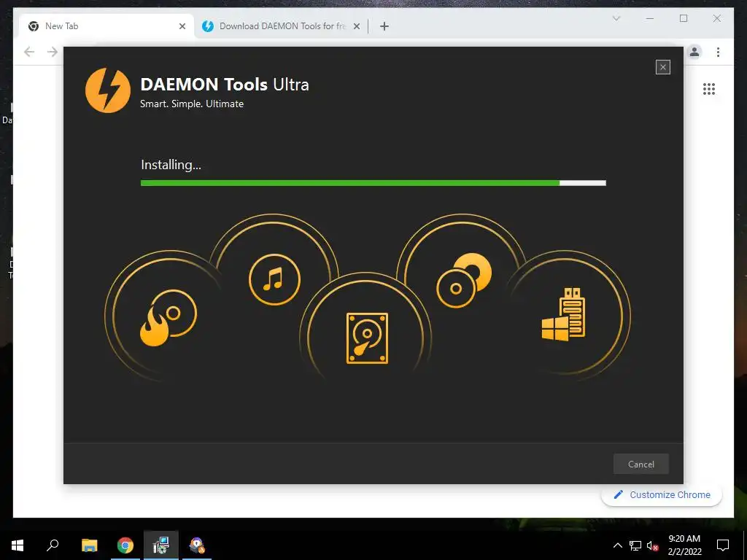This screenshot has height=560, width=747.
Task: Click the DAEMON Tools lightning logo
Action: (108, 90)
